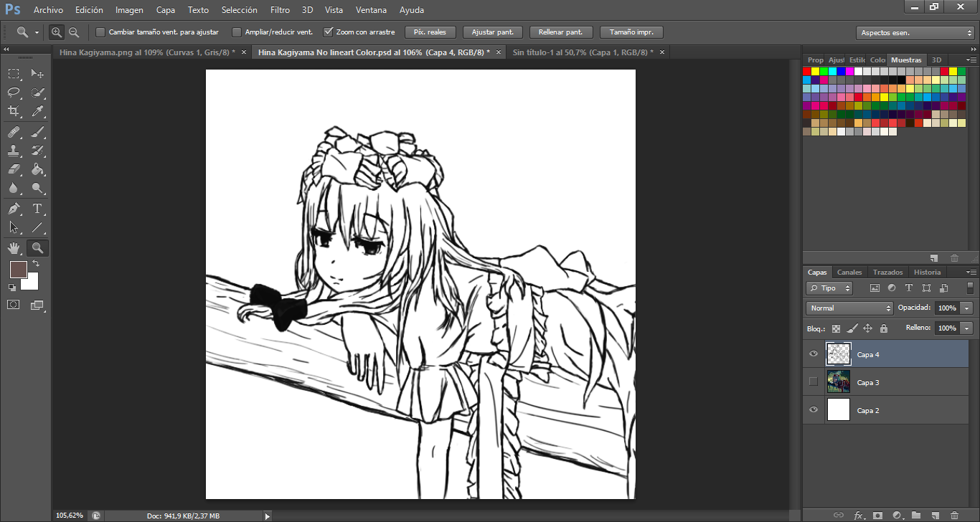This screenshot has width=980, height=522.
Task: Toggle lock image pixels brush icon
Action: tap(852, 328)
